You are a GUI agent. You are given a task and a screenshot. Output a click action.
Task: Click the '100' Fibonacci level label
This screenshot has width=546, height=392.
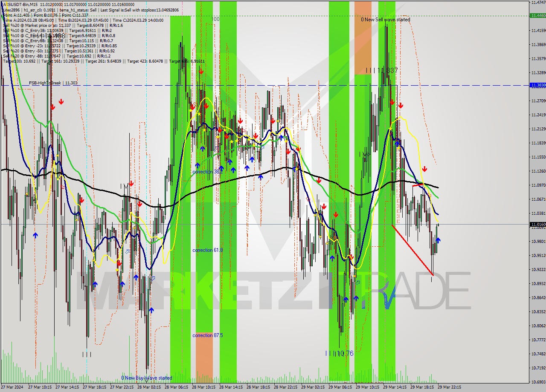(215, 19)
